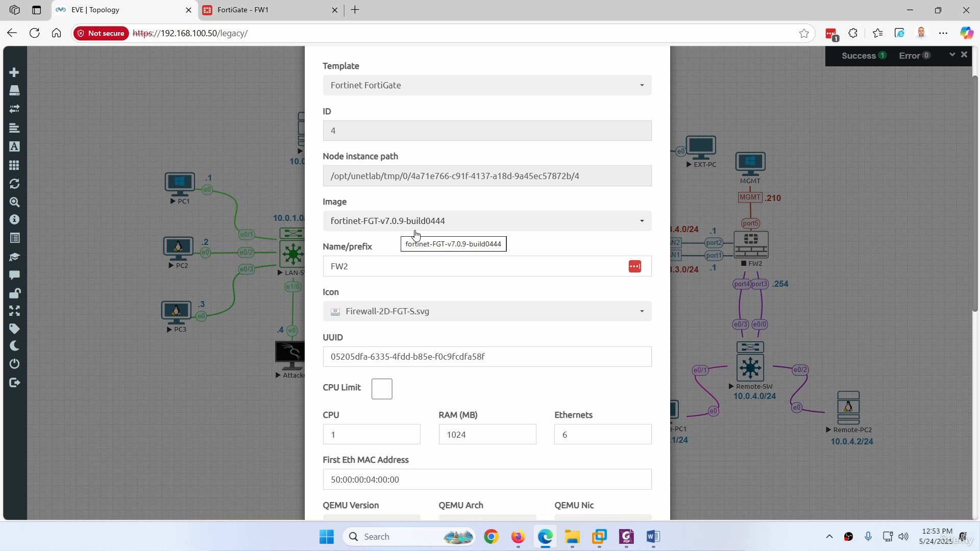Image resolution: width=980 pixels, height=551 pixels.
Task: Click the Name/prefix field containing FW2
Action: point(487,266)
